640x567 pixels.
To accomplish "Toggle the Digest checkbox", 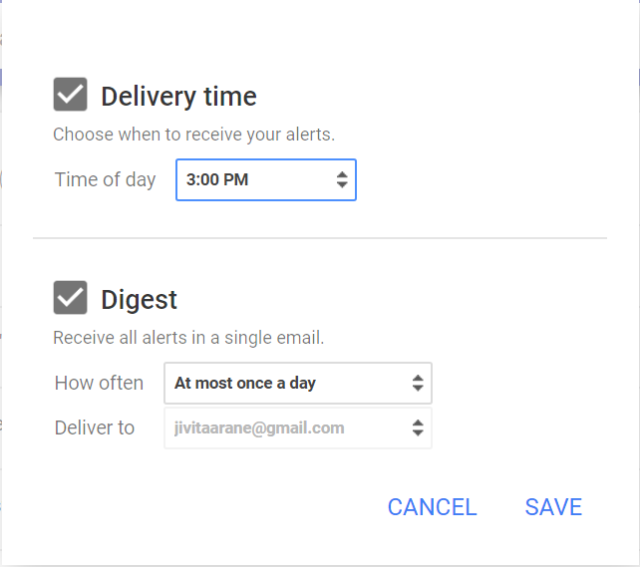I will point(70,298).
